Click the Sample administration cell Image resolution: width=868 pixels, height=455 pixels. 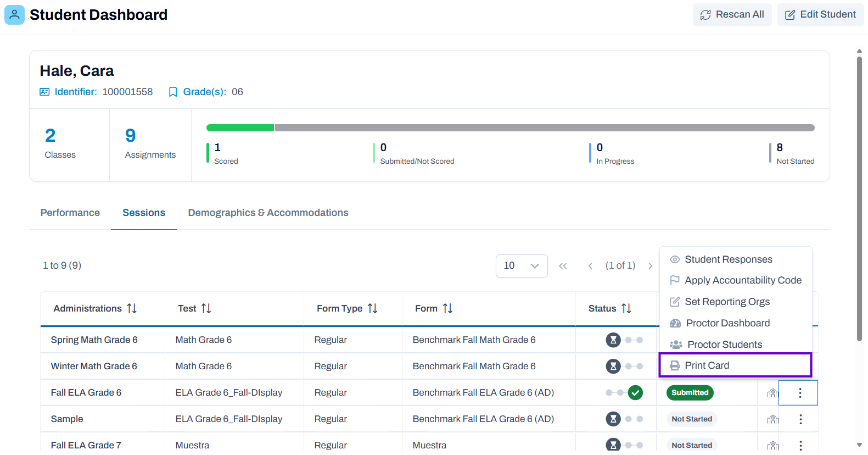tap(103, 419)
